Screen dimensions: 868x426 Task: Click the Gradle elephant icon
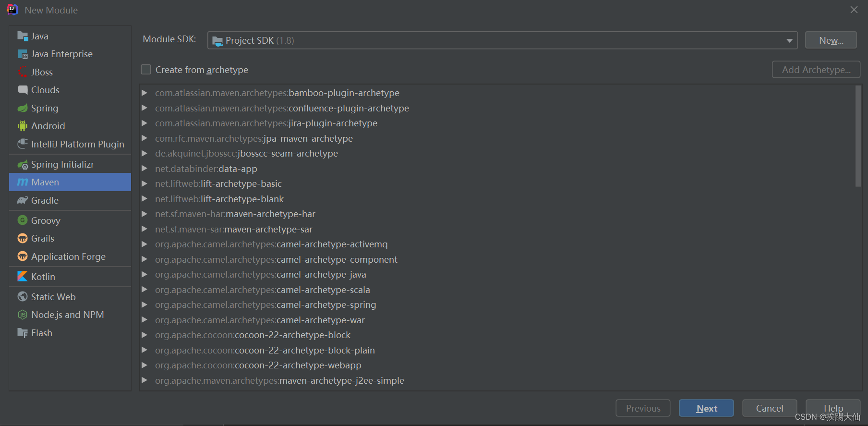coord(23,200)
